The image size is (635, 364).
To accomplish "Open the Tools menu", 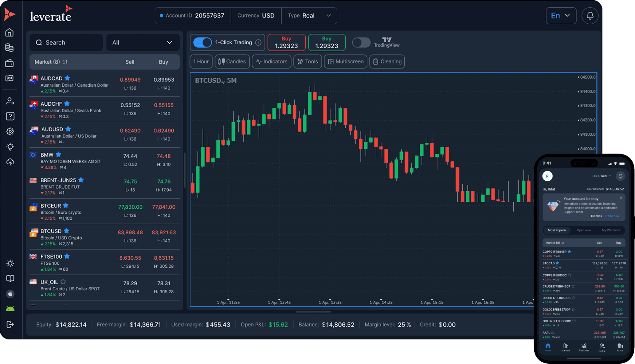I will pyautogui.click(x=308, y=61).
